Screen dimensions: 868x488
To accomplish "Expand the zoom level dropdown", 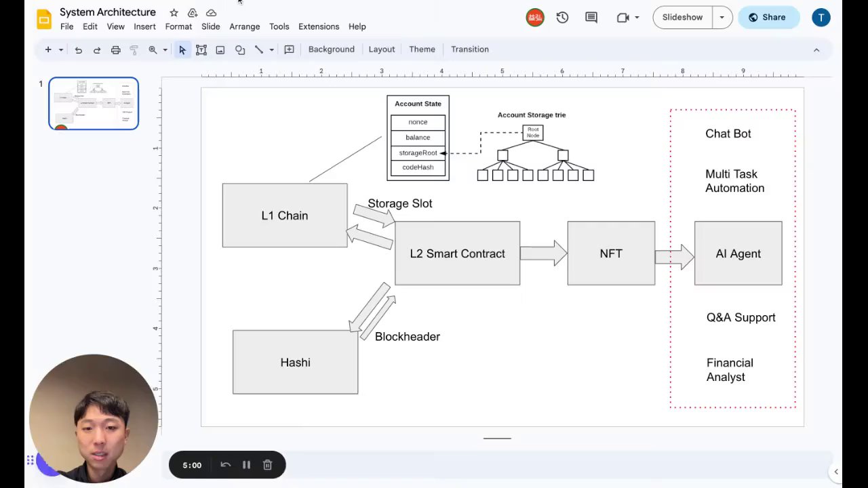I will (x=165, y=49).
